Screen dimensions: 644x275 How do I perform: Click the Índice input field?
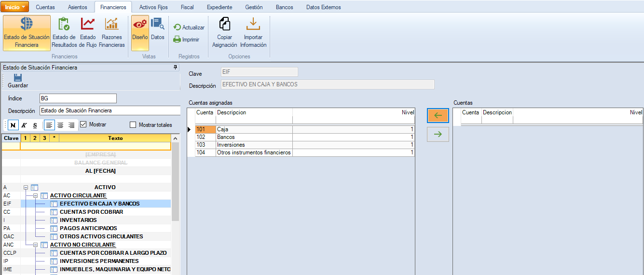(78, 98)
